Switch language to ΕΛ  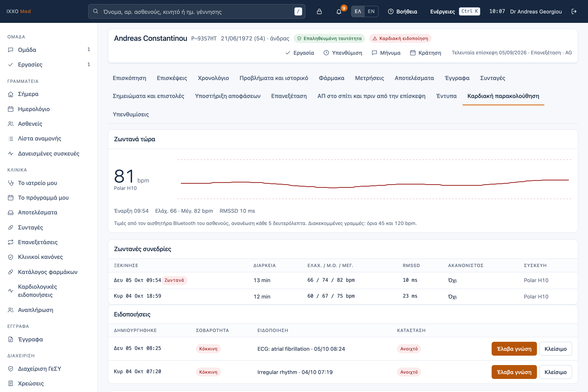tap(358, 11)
